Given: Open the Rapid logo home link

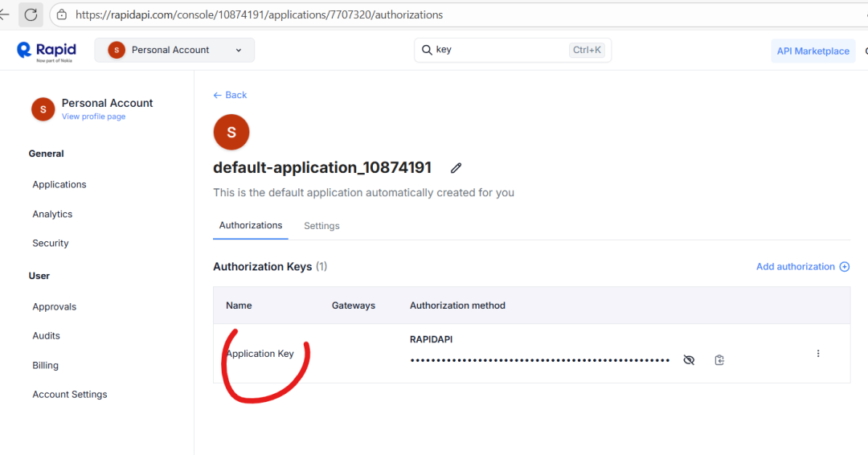Looking at the screenshot, I should click(47, 51).
